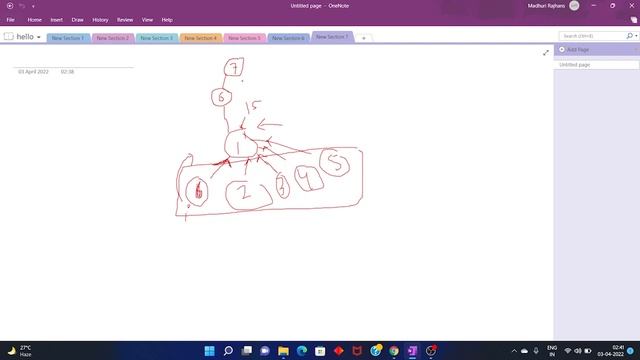
Task: Click the Wi-Fi network tray icon
Action: [x=568, y=351]
